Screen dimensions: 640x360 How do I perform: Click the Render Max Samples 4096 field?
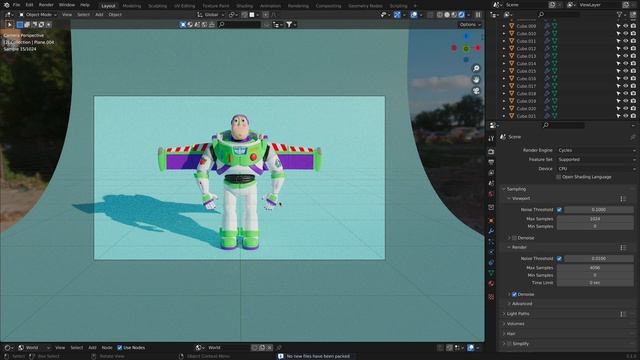(595, 268)
